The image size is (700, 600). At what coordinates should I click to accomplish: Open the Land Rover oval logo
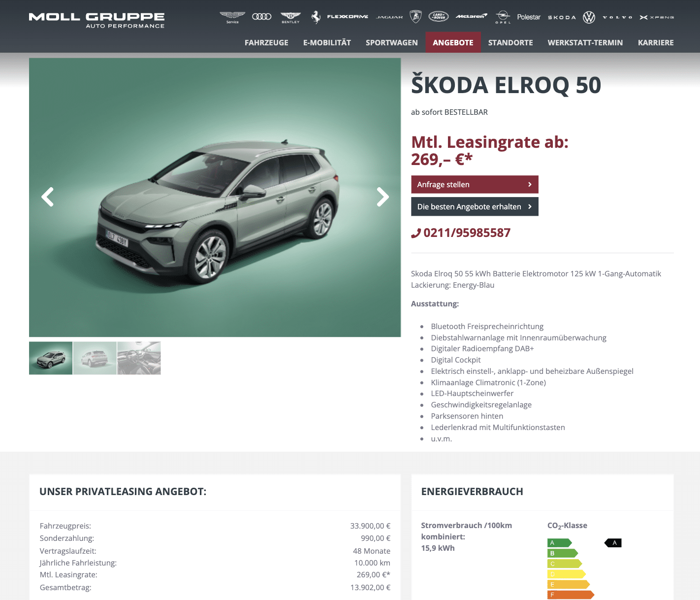pos(439,17)
